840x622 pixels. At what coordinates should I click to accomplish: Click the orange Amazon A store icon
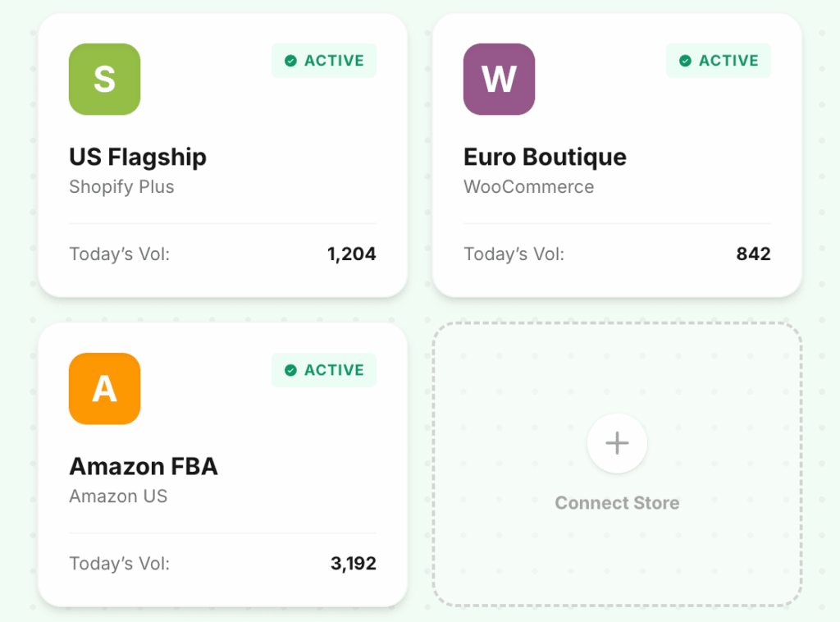click(104, 389)
